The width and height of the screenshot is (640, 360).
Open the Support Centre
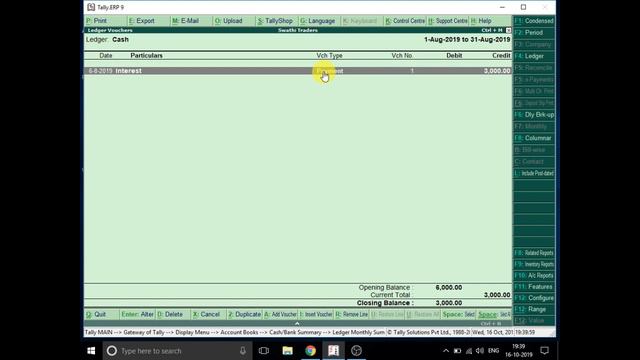point(448,21)
